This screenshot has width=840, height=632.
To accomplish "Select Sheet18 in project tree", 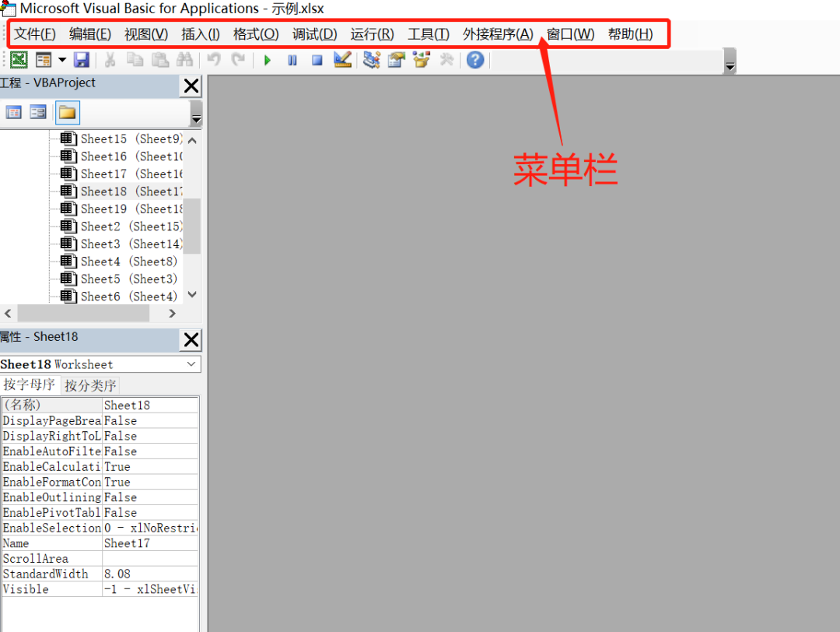I will [x=131, y=191].
